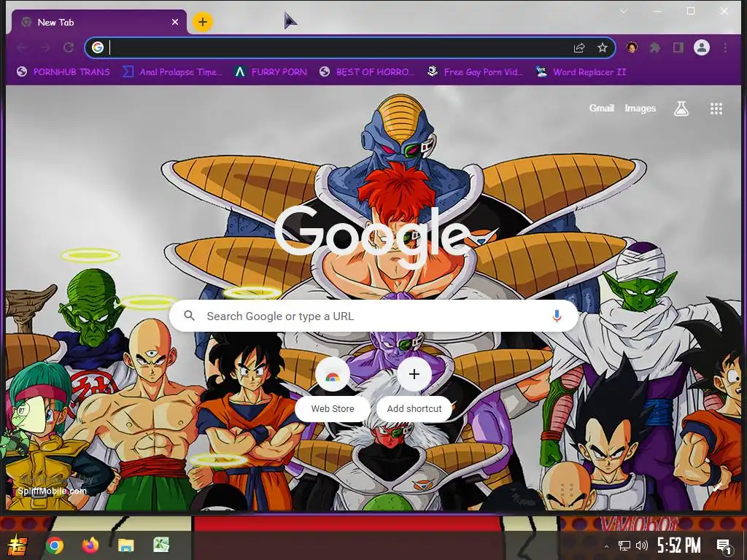Image resolution: width=747 pixels, height=560 pixels.
Task: Reload the page with the refresh icon
Action: click(x=69, y=47)
